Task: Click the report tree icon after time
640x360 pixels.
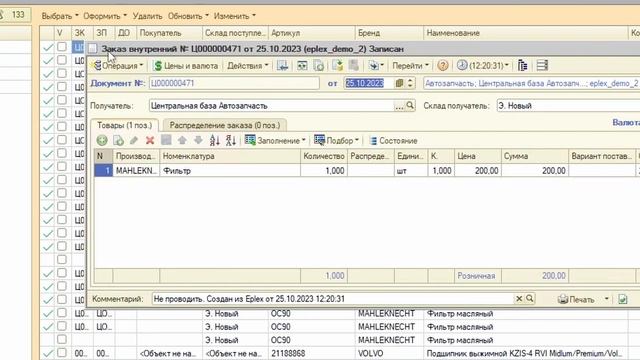Action: point(522,66)
